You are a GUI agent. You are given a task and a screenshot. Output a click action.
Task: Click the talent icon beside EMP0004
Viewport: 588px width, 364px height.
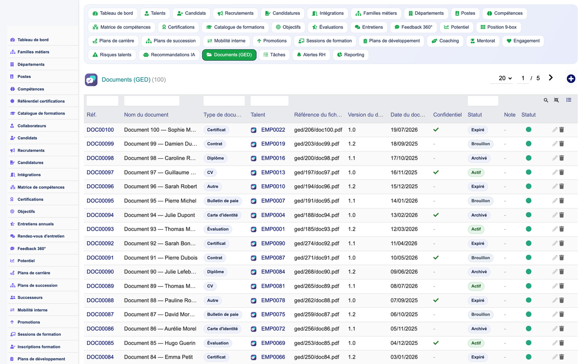(254, 216)
